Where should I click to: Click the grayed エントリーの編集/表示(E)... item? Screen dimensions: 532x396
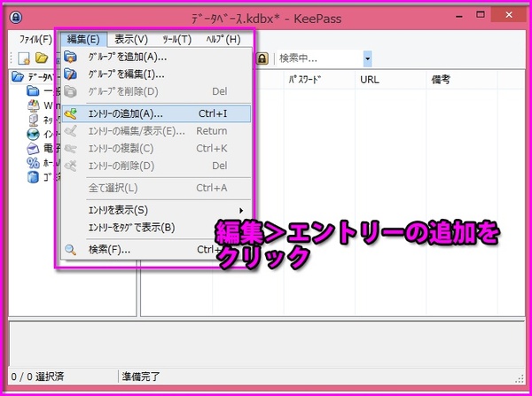[156, 131]
